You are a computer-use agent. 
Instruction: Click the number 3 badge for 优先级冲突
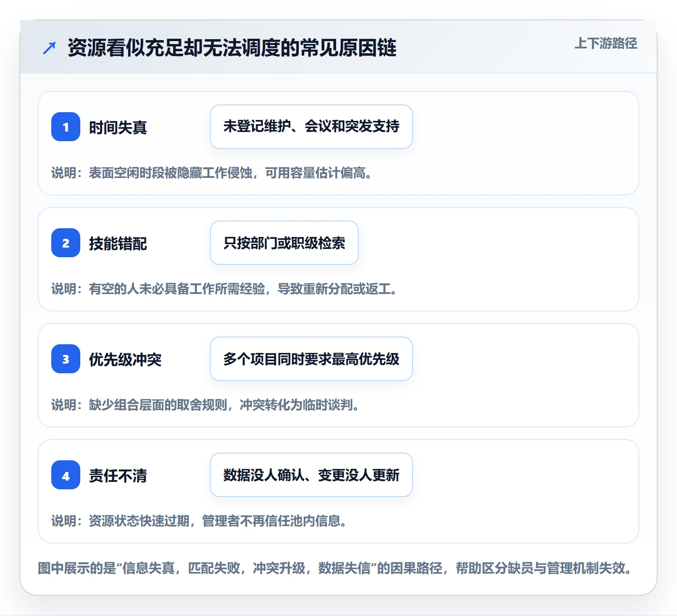pos(66,359)
